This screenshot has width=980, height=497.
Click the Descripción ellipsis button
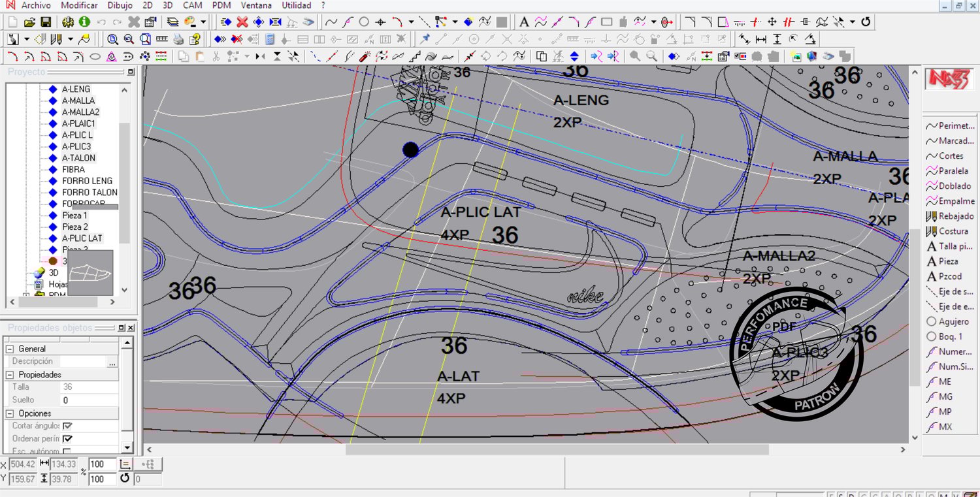click(112, 362)
